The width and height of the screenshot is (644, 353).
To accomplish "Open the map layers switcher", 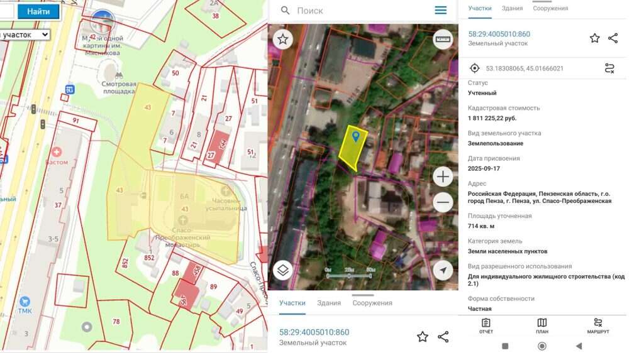I will click(x=283, y=270).
